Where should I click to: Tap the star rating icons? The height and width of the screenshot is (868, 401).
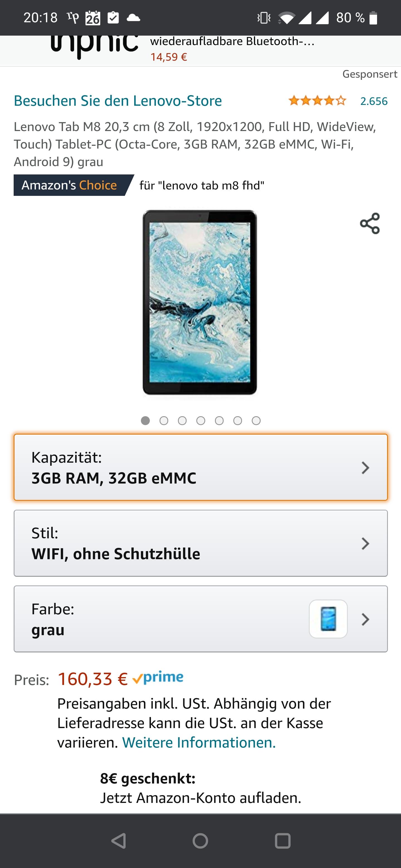pyautogui.click(x=317, y=101)
